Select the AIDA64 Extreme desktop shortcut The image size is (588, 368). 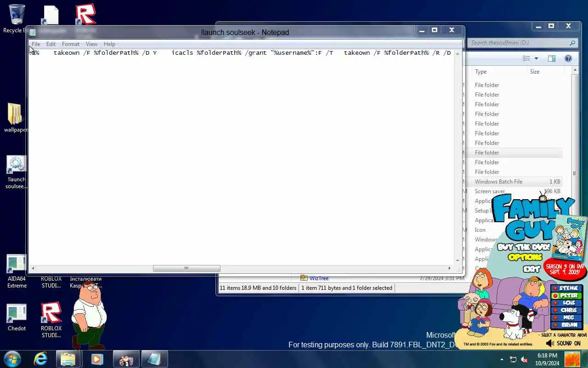coord(17,271)
